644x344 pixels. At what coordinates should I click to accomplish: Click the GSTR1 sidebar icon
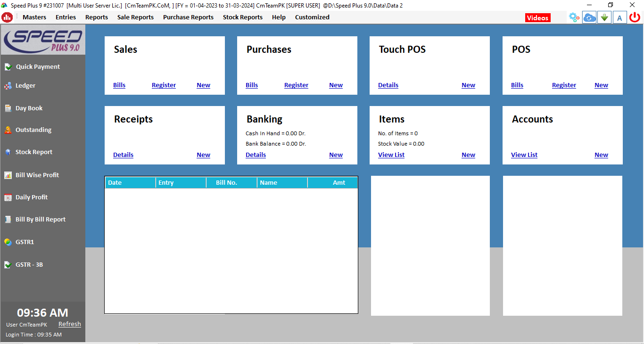(x=8, y=242)
